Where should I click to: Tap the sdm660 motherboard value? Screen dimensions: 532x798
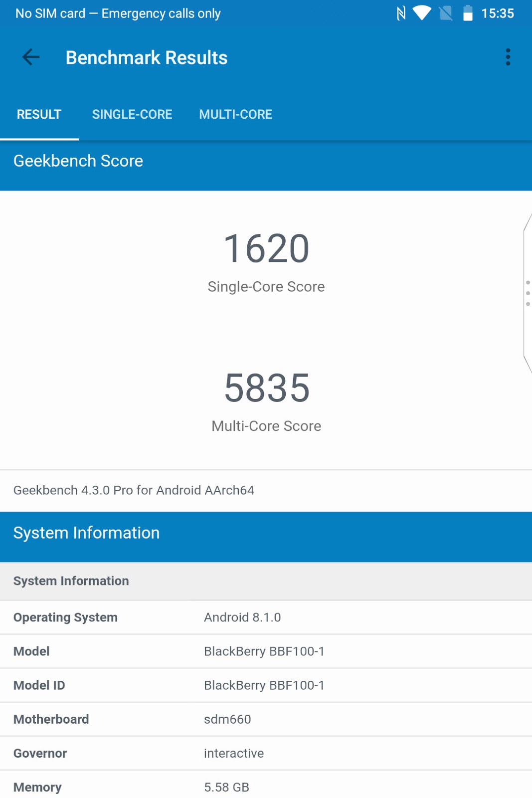tap(227, 719)
